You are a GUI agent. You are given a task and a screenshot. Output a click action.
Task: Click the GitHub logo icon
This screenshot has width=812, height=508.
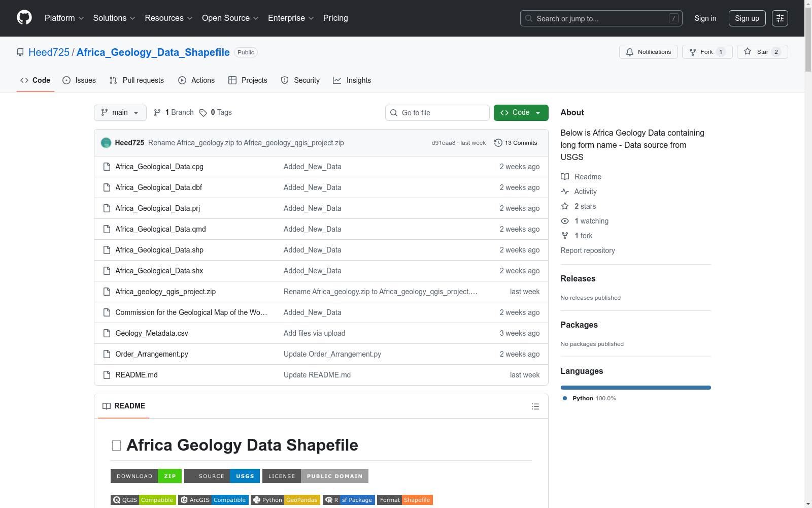pyautogui.click(x=24, y=18)
